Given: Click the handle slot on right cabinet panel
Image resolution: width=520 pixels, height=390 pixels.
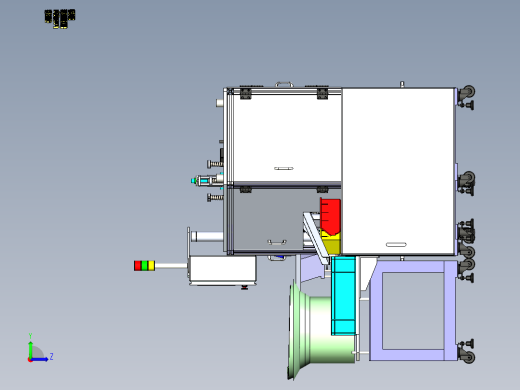Looking at the screenshot, I should tap(396, 245).
